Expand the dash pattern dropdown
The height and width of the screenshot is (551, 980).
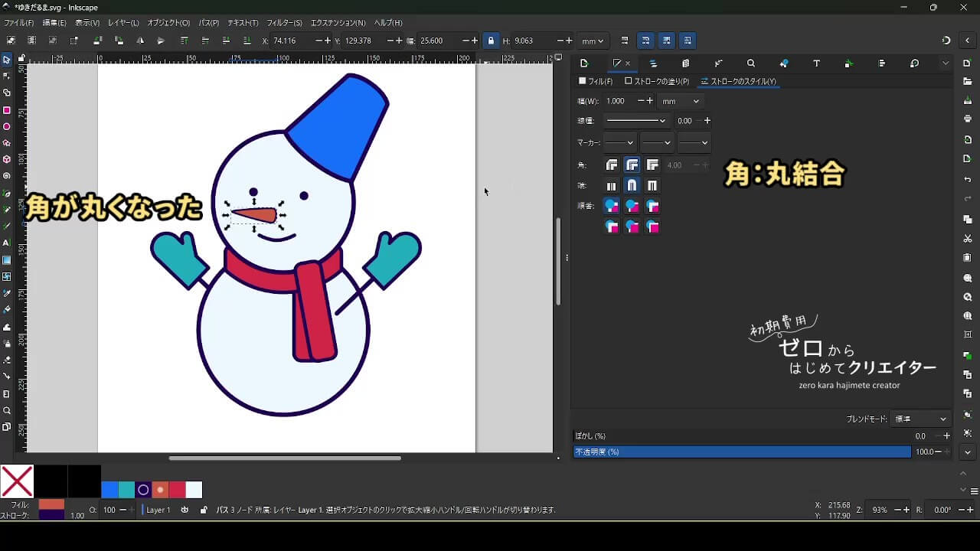pos(637,120)
